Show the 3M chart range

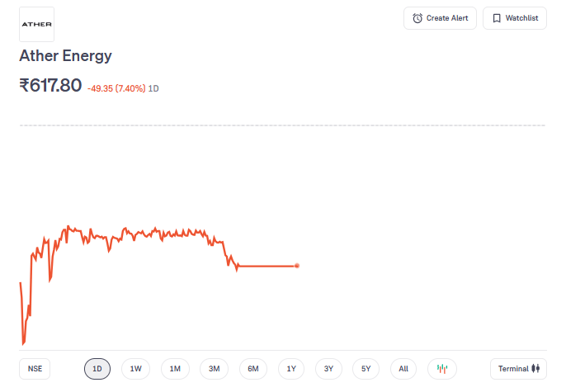pyautogui.click(x=214, y=369)
